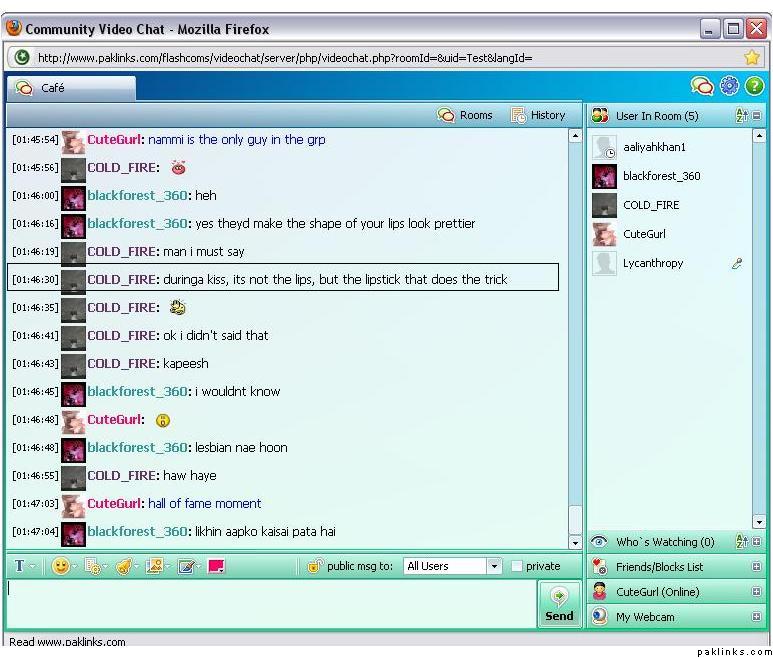Click the broom clear chat icon

pos(123,566)
